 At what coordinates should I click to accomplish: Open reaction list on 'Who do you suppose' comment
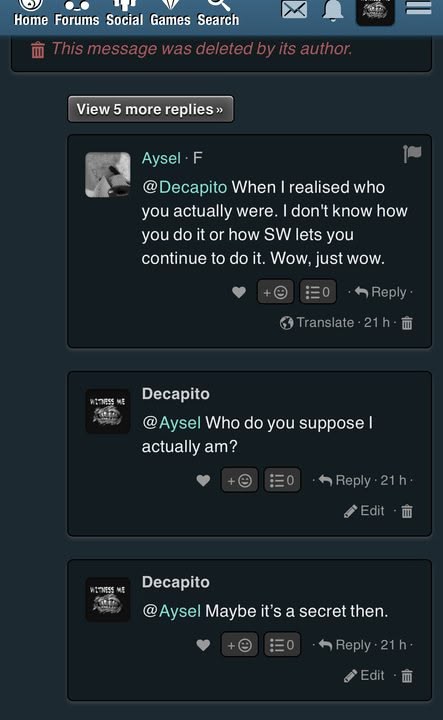coord(282,480)
